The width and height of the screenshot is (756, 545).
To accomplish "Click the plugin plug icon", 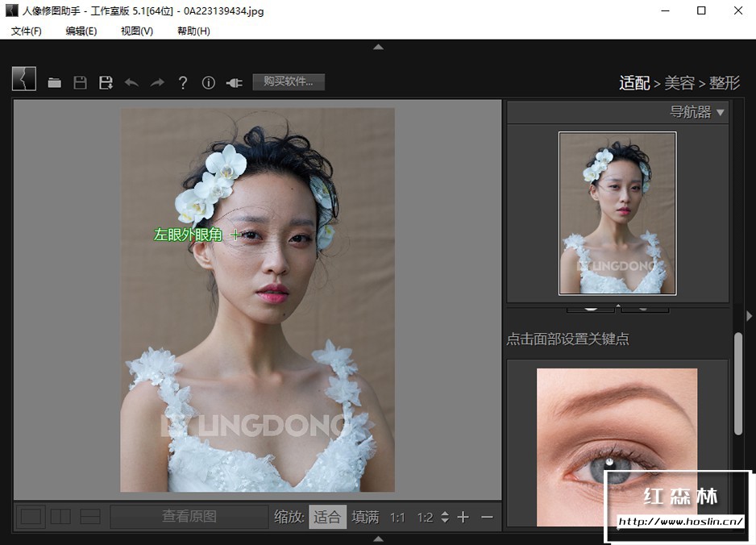I will (x=235, y=82).
